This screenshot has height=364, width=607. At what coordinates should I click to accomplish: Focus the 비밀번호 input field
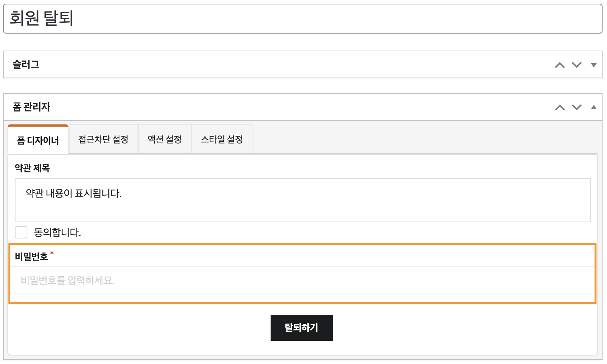click(x=302, y=280)
